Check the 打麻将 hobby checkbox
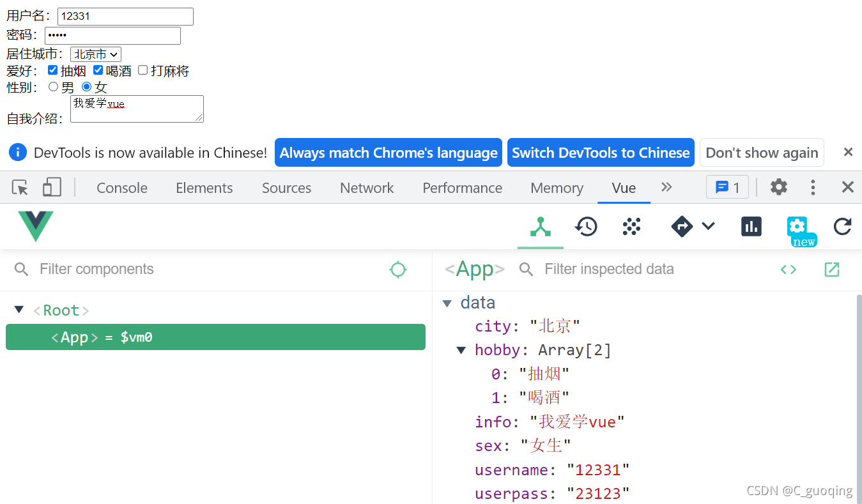 click(x=143, y=70)
